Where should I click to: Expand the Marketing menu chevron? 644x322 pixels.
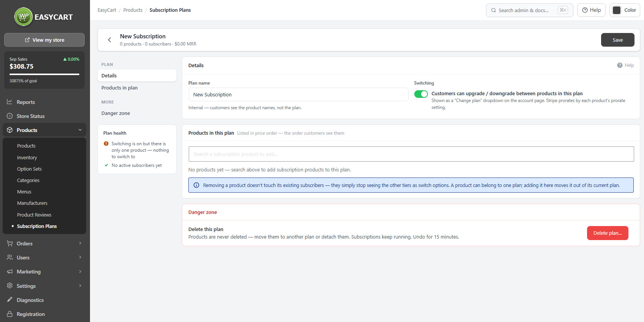tap(80, 272)
